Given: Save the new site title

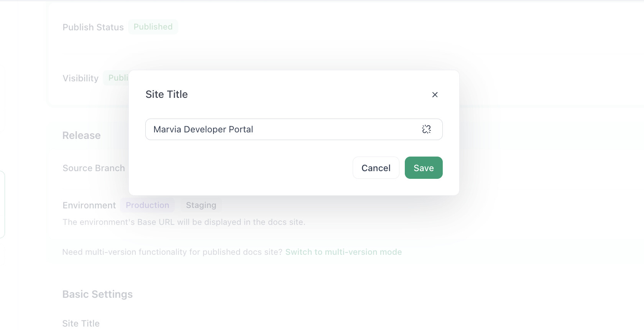Looking at the screenshot, I should point(424,168).
